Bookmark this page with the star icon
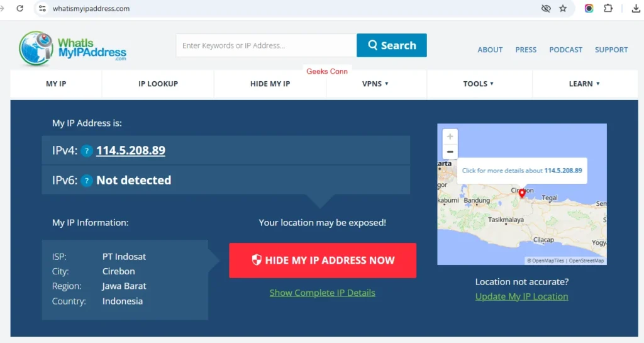This screenshot has width=644, height=343. (x=563, y=8)
